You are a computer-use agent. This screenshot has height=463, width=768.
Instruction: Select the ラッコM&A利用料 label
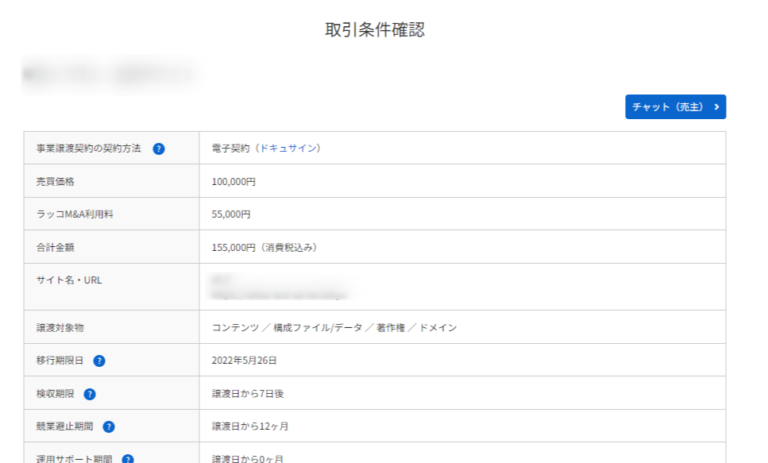point(74,214)
